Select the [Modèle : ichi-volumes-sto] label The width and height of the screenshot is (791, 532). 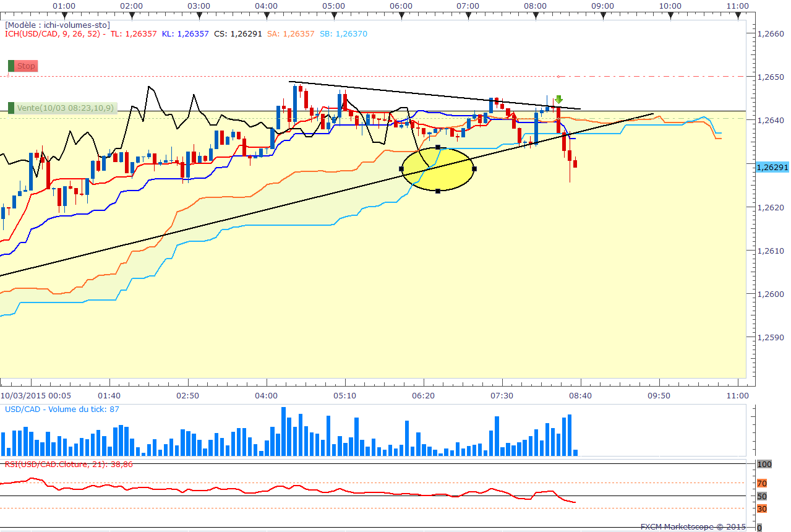58,25
